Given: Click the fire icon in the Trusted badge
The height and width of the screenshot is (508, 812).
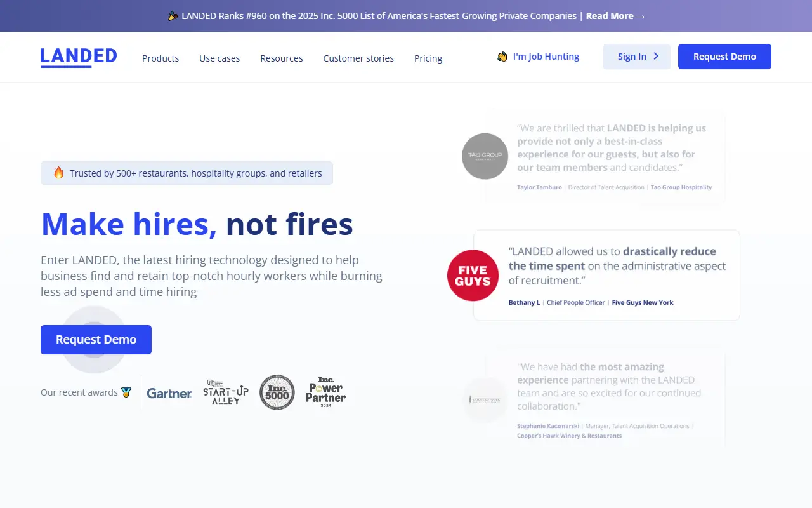Looking at the screenshot, I should pos(58,173).
